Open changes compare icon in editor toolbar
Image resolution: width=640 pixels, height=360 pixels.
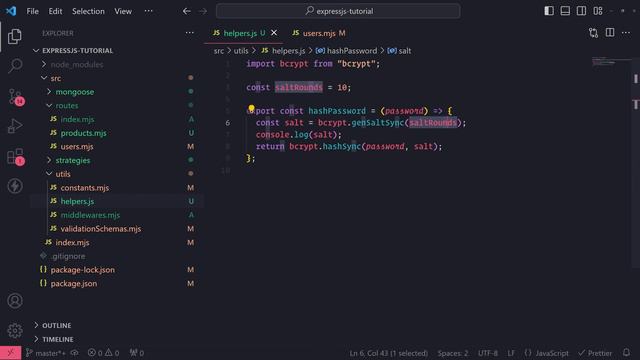coord(593,33)
